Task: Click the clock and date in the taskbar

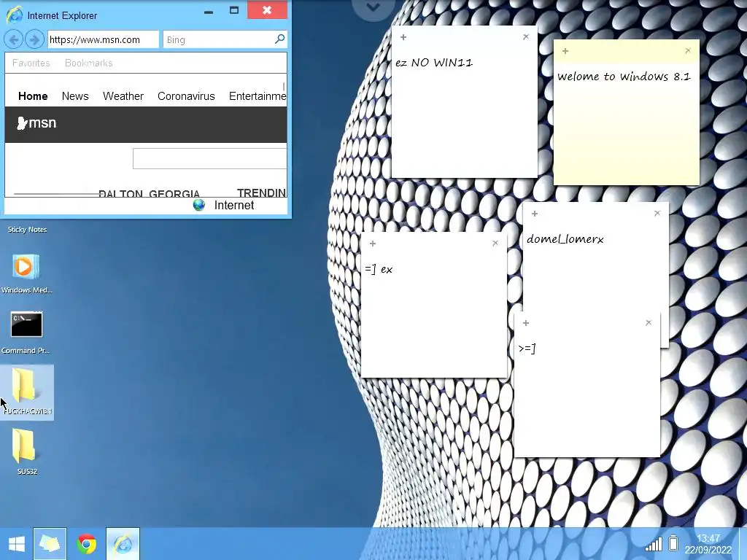Action: click(x=708, y=544)
